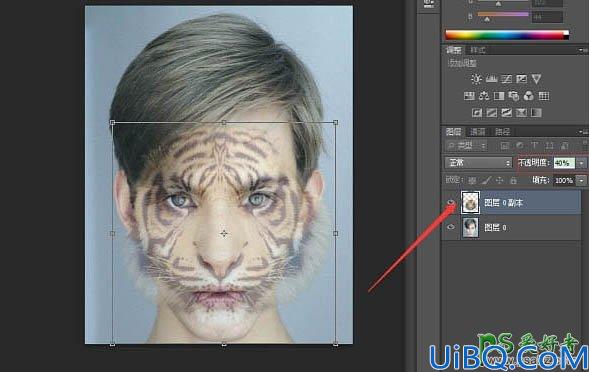Filter layers by adjustment layers icon
589x372 pixels.
[x=520, y=146]
